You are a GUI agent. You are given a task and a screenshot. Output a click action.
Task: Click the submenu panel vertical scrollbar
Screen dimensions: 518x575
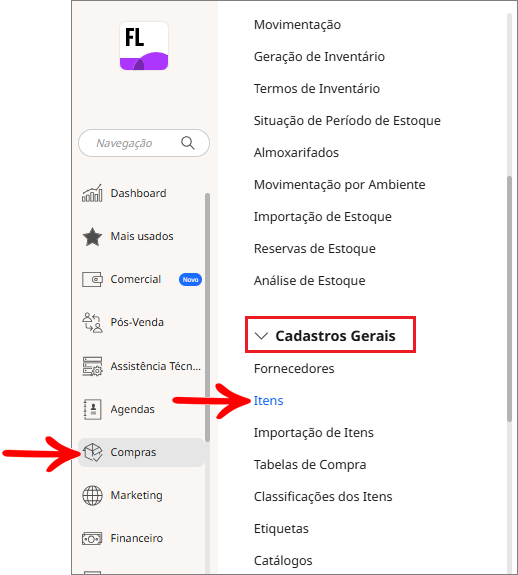(x=509, y=299)
